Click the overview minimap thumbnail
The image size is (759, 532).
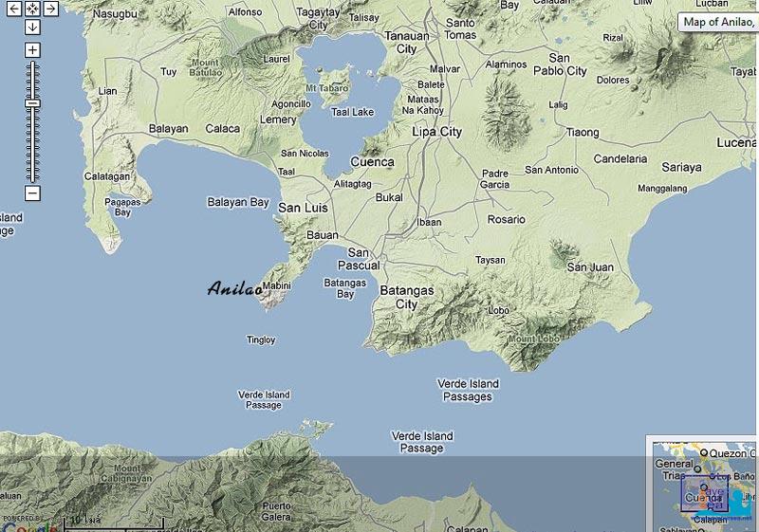click(703, 484)
